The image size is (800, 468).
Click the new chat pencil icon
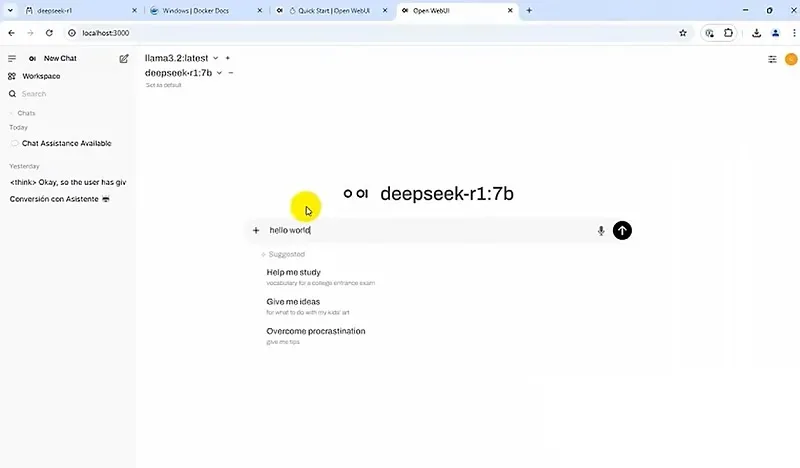[123, 59]
